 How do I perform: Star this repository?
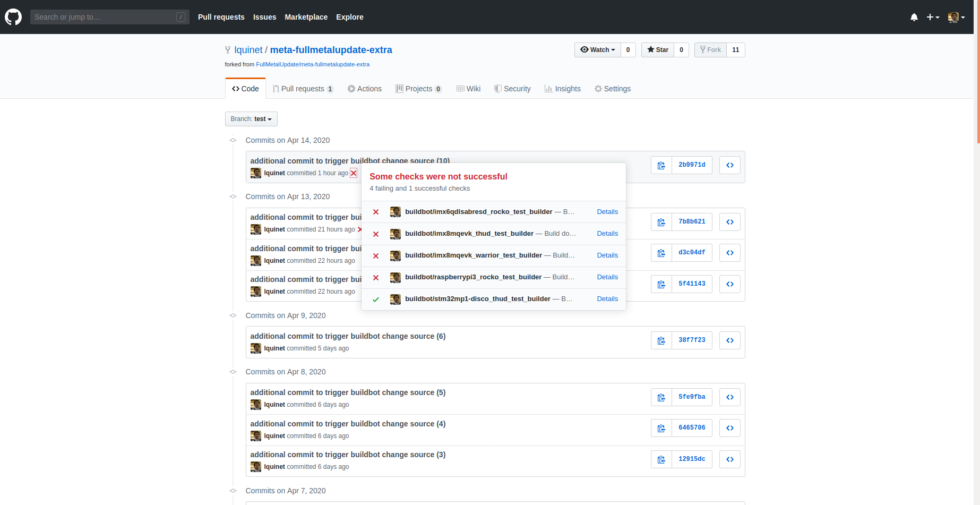click(658, 50)
